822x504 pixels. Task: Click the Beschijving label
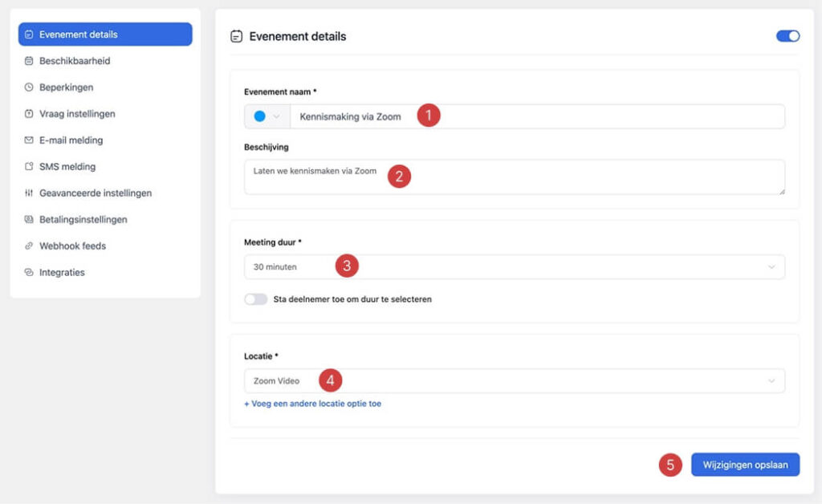(x=267, y=147)
